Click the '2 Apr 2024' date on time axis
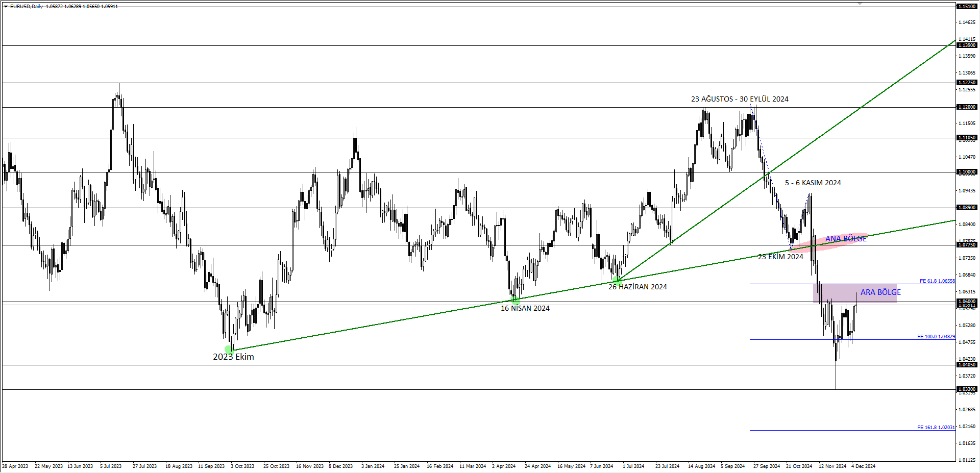This screenshot has width=980, height=473. pos(504,466)
